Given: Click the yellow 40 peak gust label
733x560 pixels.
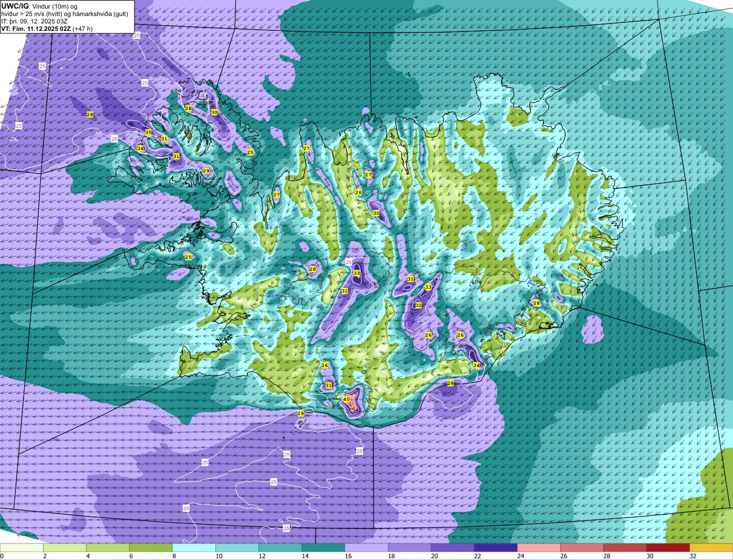Looking at the screenshot, I should click(x=346, y=399).
